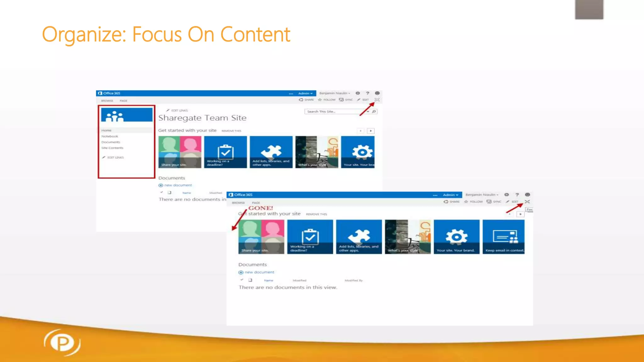Select Site Contents in the left navigation
Viewport: 644px width, 362px height.
click(x=112, y=148)
